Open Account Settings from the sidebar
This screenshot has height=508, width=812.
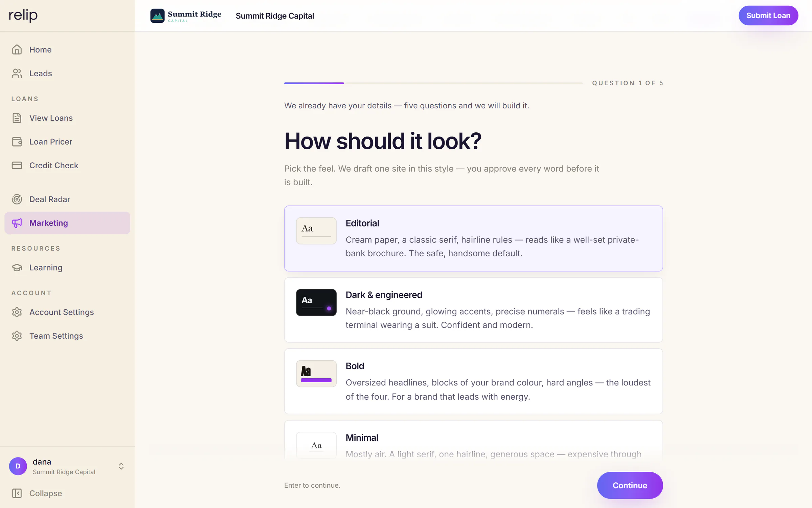pos(67,312)
